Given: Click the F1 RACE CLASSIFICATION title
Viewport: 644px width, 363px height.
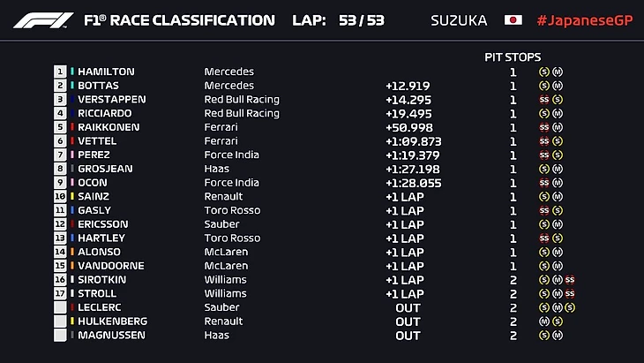Looking at the screenshot, I should pyautogui.click(x=177, y=20).
